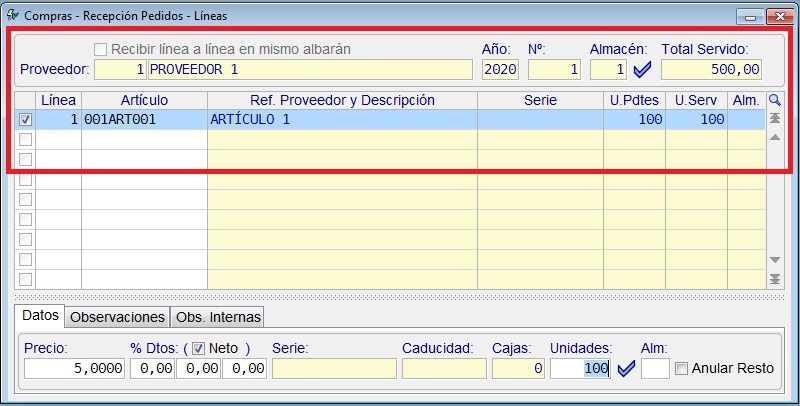Click into the Precio input field

click(74, 368)
